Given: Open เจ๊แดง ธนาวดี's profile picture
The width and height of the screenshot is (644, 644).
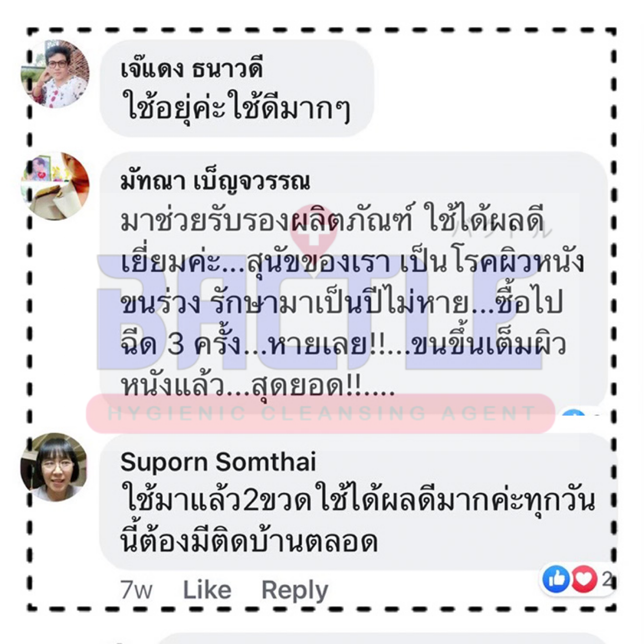Looking at the screenshot, I should point(55,74).
